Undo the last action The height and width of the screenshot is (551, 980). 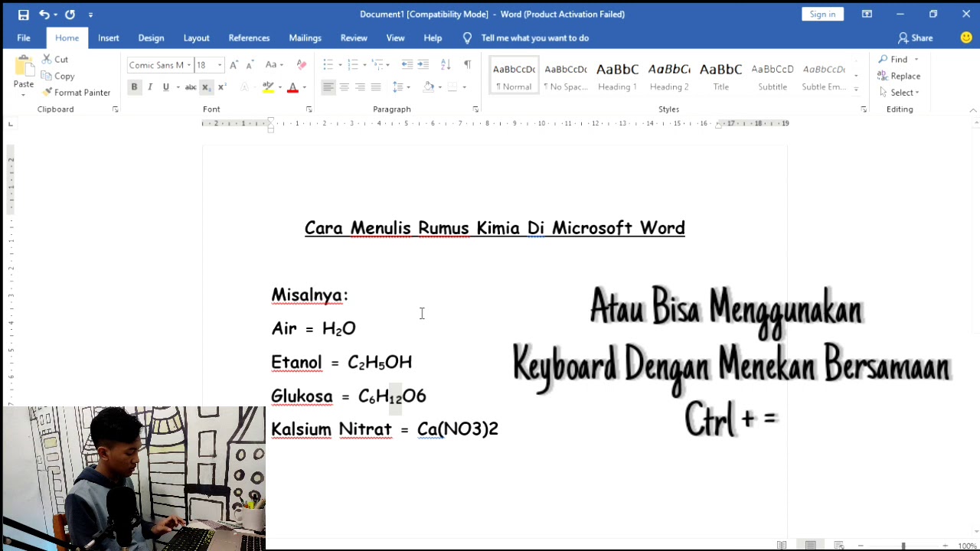click(44, 15)
